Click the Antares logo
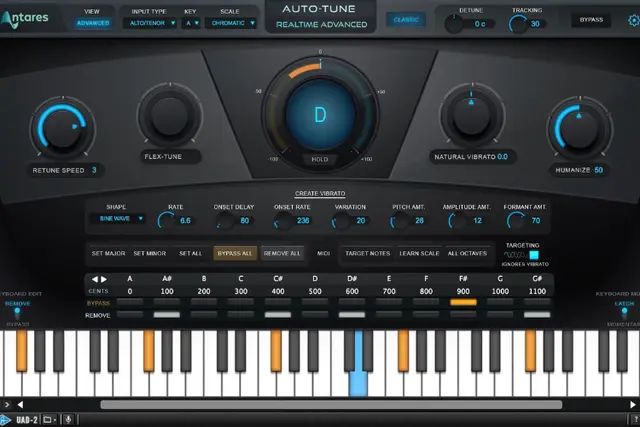This screenshot has width=640, height=427. [24, 19]
